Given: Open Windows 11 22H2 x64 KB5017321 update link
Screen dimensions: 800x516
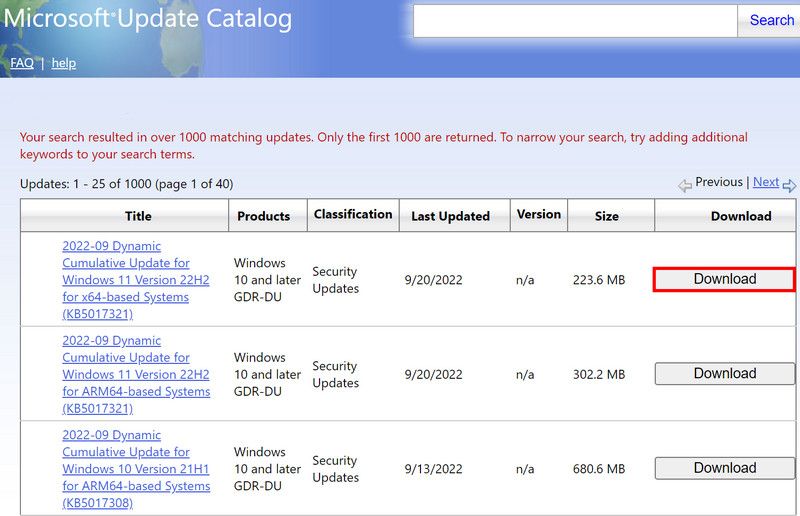Looking at the screenshot, I should pyautogui.click(x=136, y=280).
